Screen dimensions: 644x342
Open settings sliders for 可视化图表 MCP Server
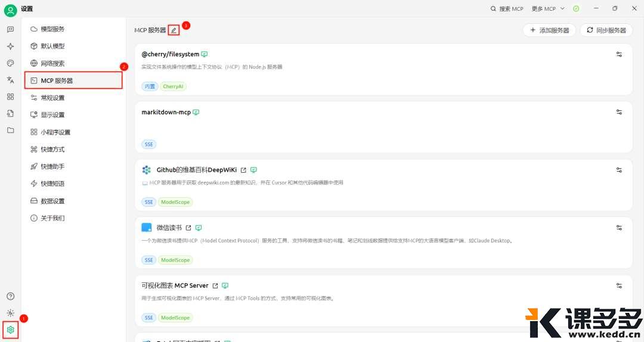pos(619,285)
